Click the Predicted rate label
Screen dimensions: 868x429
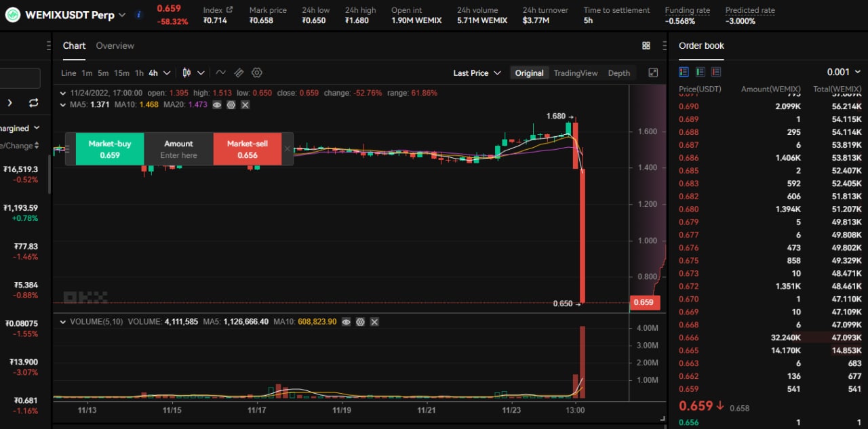pos(750,10)
